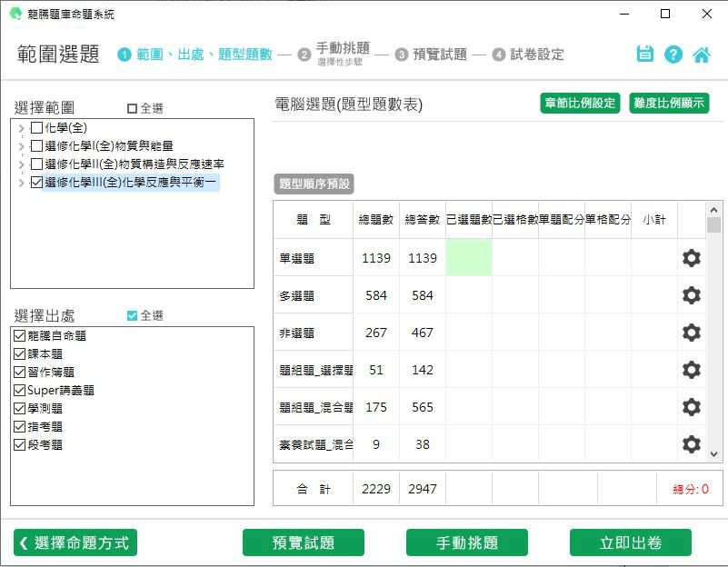This screenshot has width=728, height=567.
Task: Click the app logo in title bar
Action: 15,14
